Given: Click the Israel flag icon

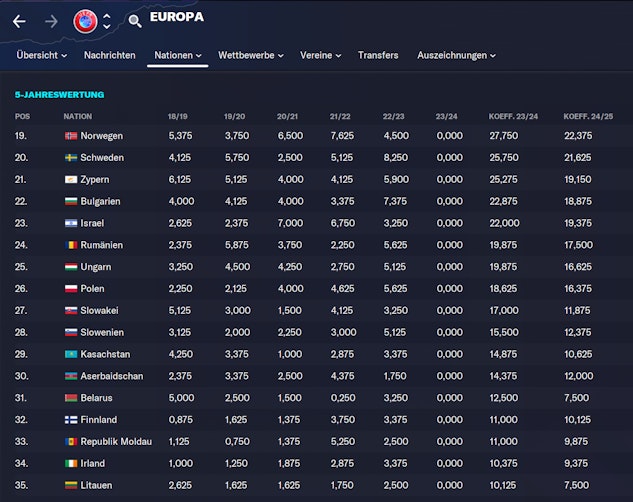Looking at the screenshot, I should 70,223.
